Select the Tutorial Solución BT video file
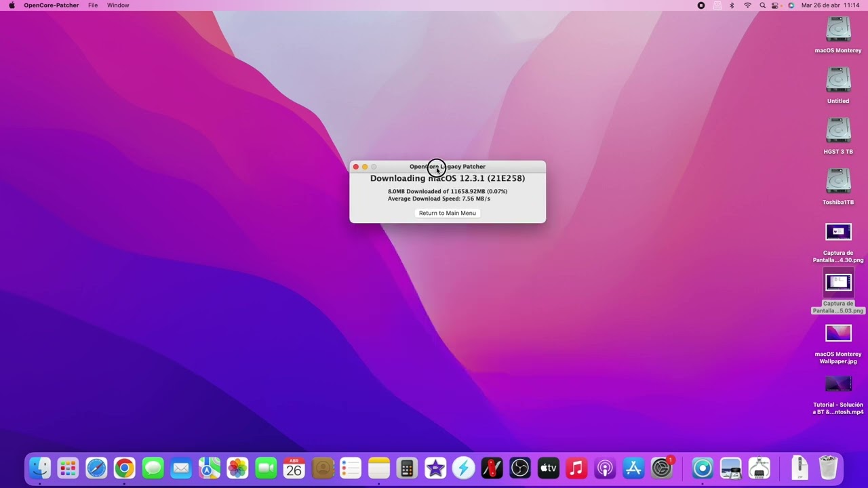This screenshot has width=868, height=488. [838, 384]
